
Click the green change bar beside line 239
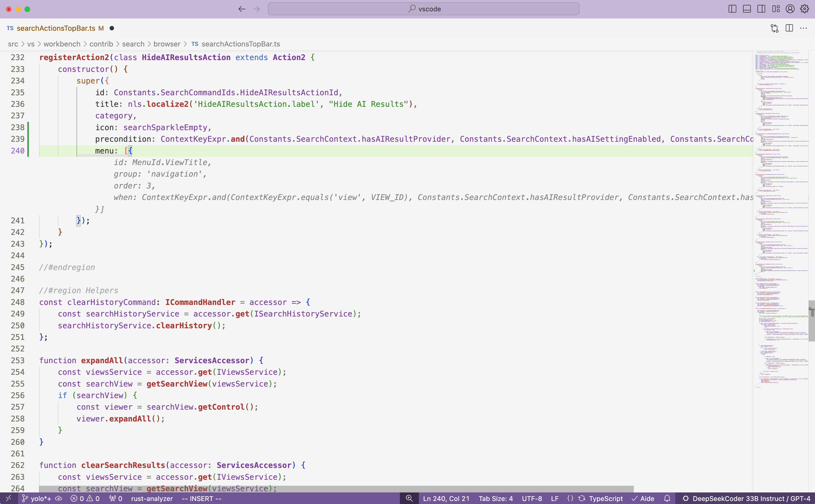pyautogui.click(x=28, y=139)
